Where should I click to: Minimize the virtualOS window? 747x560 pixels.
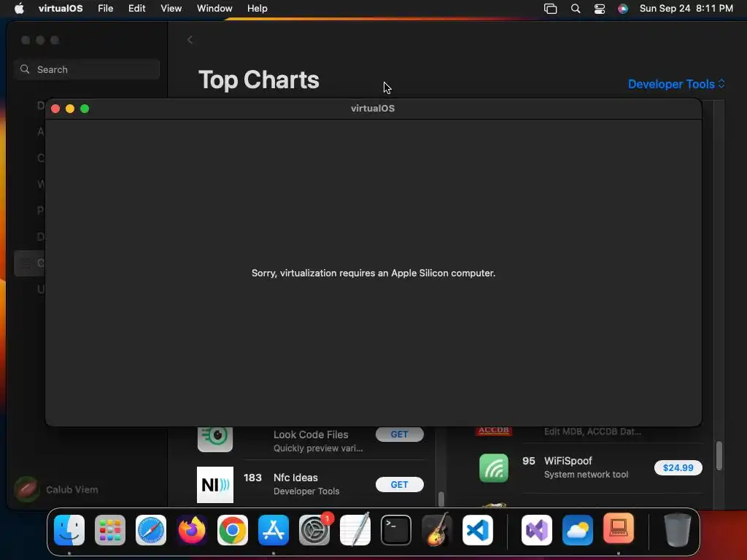click(x=70, y=109)
